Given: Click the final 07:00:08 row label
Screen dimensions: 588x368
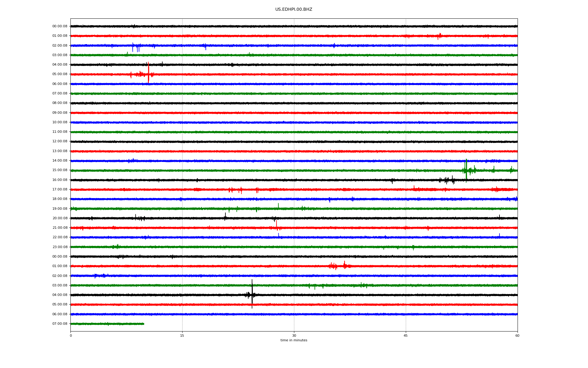Looking at the screenshot, I should tap(60, 324).
